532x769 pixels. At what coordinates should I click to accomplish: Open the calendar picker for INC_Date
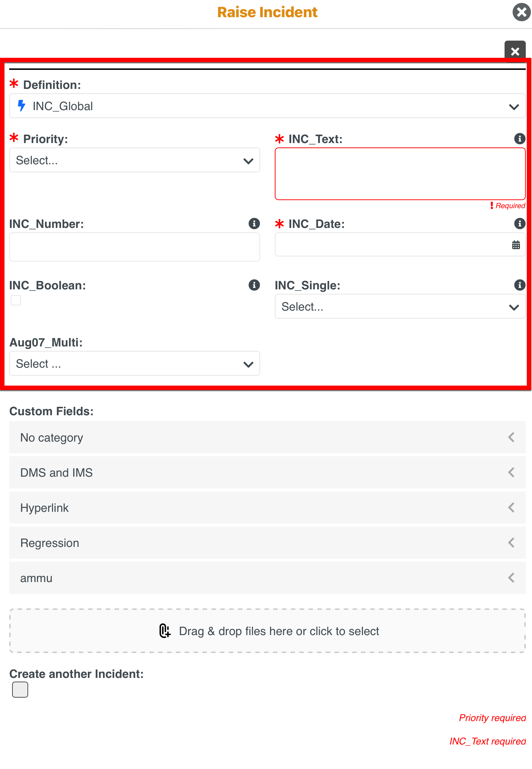pos(516,245)
